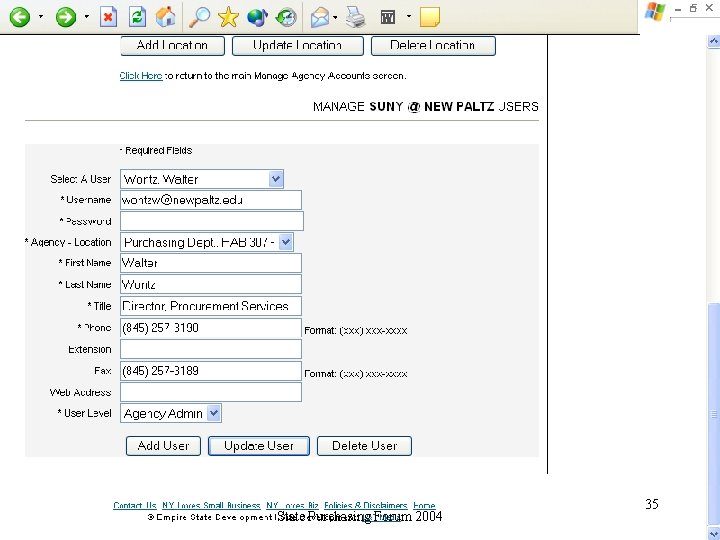Click the Edit toolbar icon next to the printer
Screen dimensions: 720x540
(388, 17)
